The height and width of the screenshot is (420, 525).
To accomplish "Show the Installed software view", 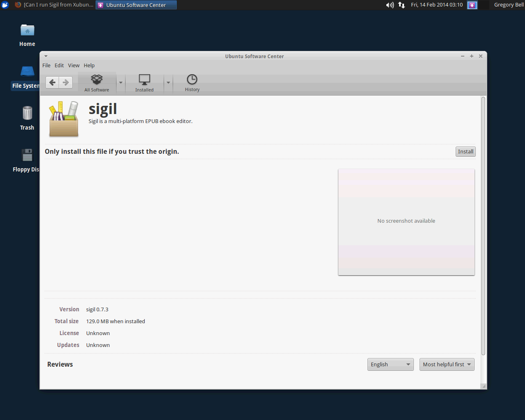I will click(144, 83).
